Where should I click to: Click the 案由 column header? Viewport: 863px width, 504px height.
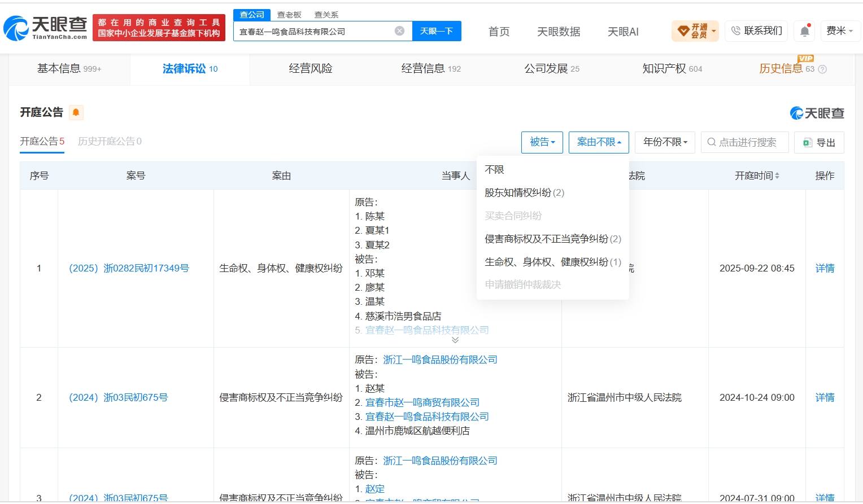point(281,176)
